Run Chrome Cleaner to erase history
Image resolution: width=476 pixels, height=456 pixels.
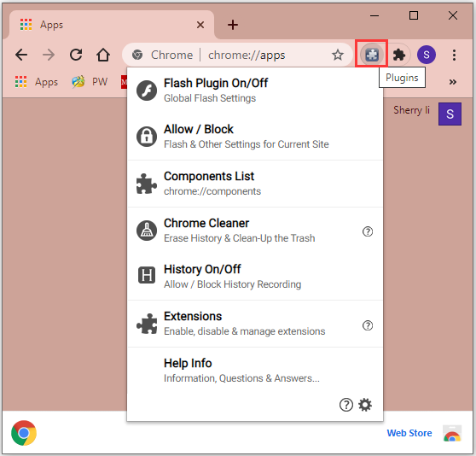[x=255, y=231]
